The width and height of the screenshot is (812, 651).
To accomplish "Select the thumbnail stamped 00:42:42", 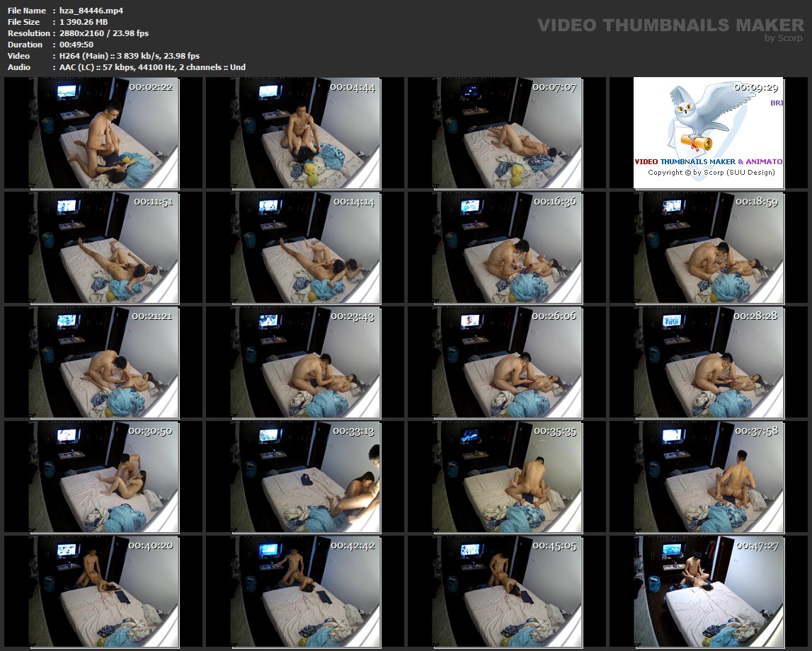I will [x=305, y=592].
